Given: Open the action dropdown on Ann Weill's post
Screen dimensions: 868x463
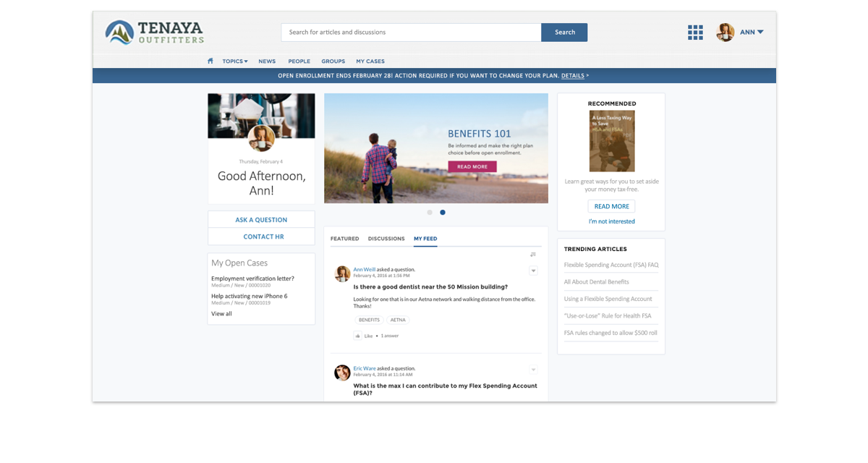Looking at the screenshot, I should pyautogui.click(x=533, y=271).
